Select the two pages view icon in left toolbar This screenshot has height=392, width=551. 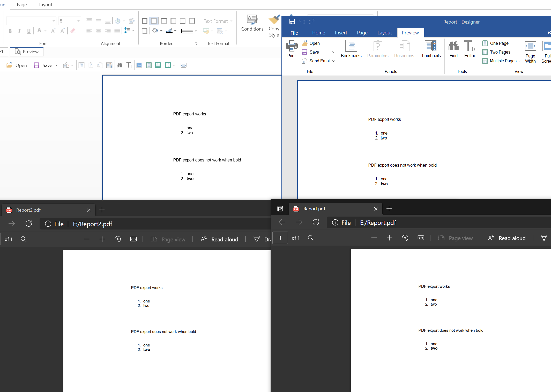point(158,65)
